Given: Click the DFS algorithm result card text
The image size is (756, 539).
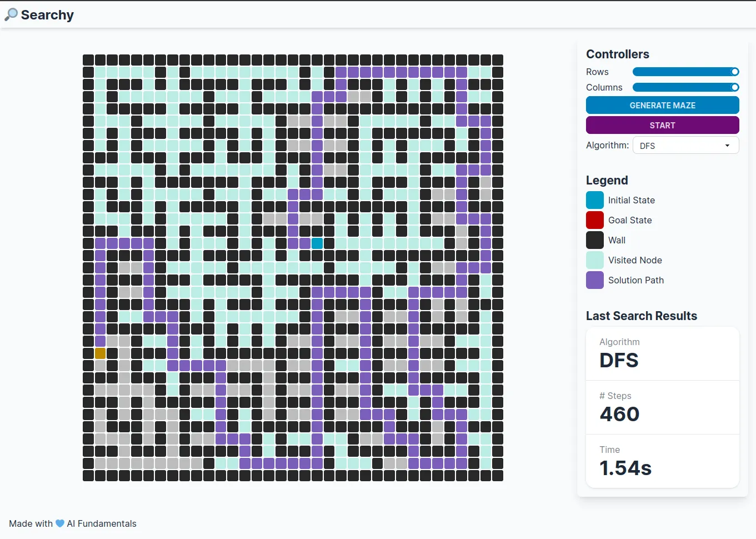Looking at the screenshot, I should click(x=619, y=360).
